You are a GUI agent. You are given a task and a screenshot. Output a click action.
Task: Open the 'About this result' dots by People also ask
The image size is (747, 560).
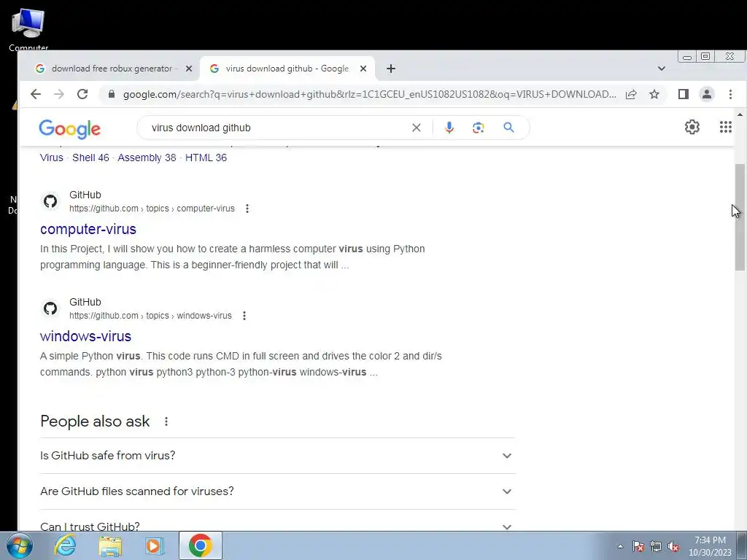click(166, 421)
